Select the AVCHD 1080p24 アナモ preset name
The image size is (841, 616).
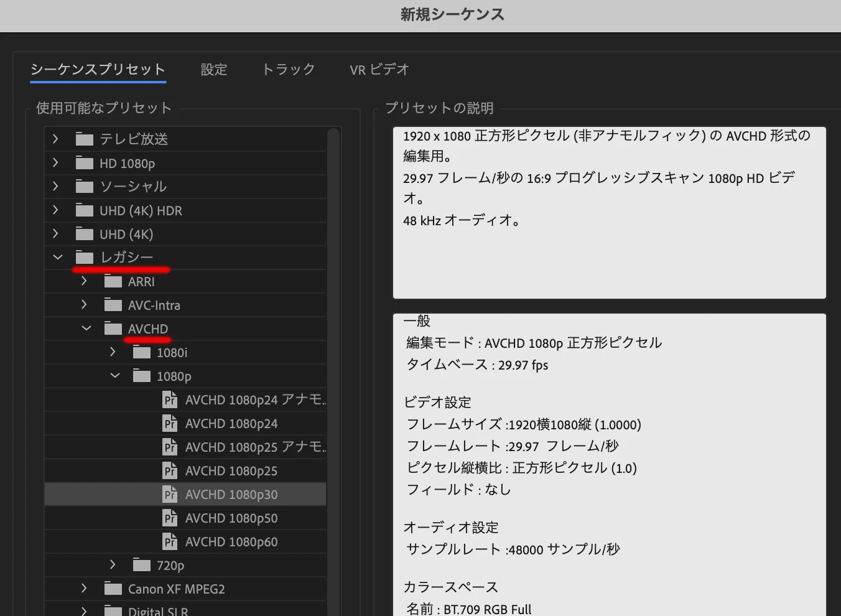click(x=255, y=399)
